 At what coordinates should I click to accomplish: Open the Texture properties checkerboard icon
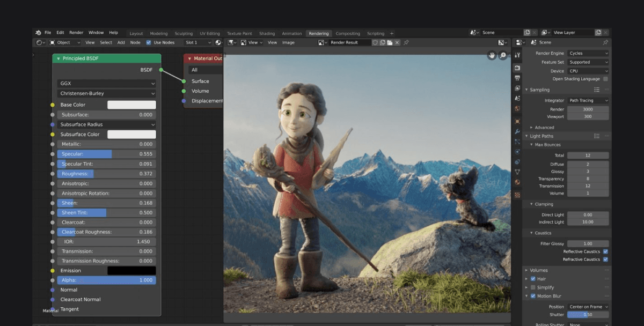[x=517, y=195]
